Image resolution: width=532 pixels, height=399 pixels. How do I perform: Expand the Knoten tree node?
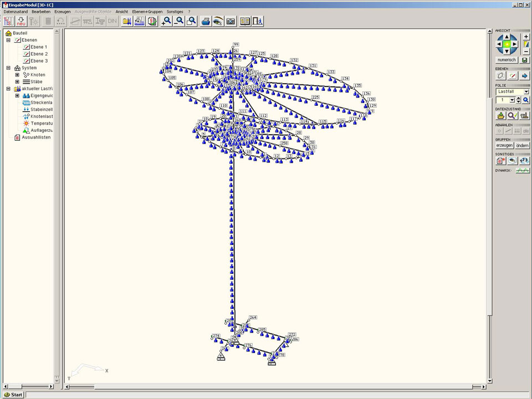(17, 75)
